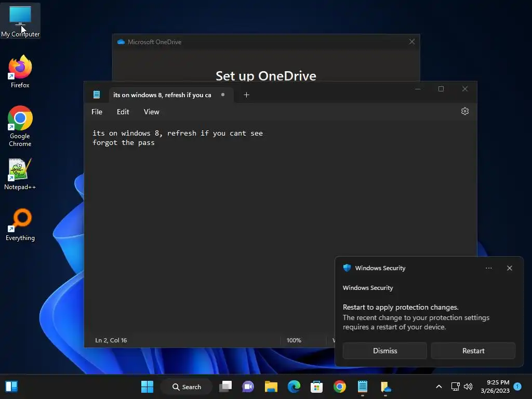This screenshot has height=399, width=532.
Task: Open the volume tray icon
Action: tap(468, 387)
